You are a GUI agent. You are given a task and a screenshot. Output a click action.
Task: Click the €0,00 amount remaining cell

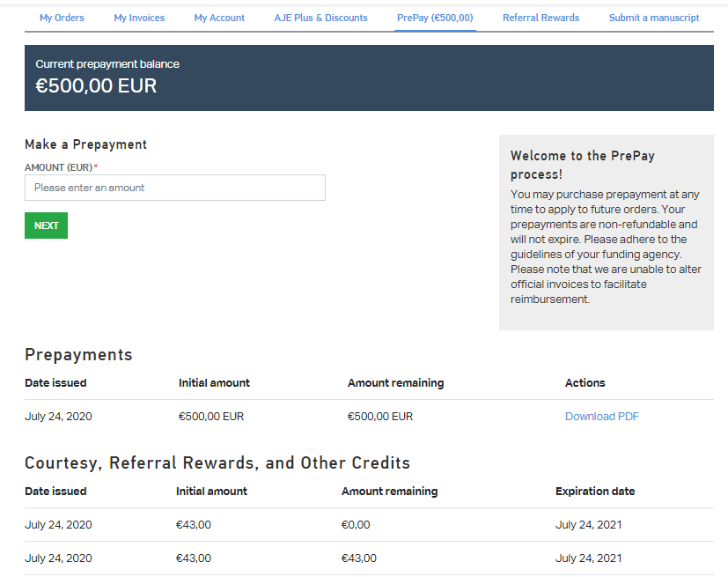coord(356,524)
